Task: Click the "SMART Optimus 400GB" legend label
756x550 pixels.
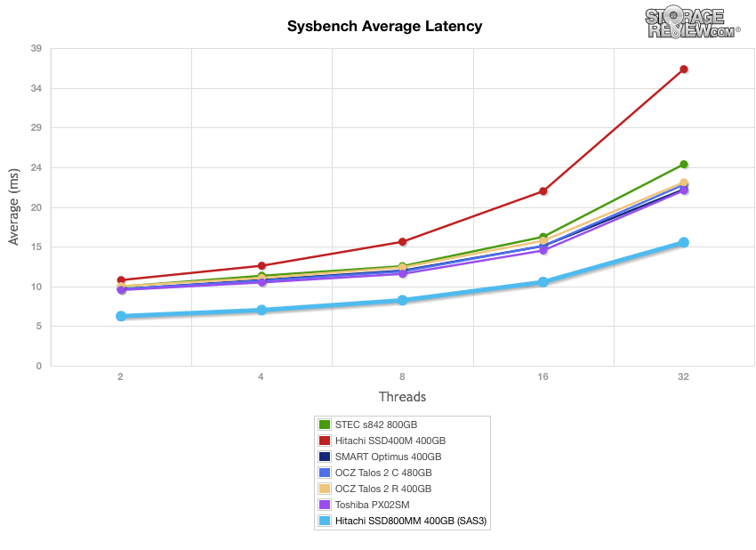Action: [388, 457]
